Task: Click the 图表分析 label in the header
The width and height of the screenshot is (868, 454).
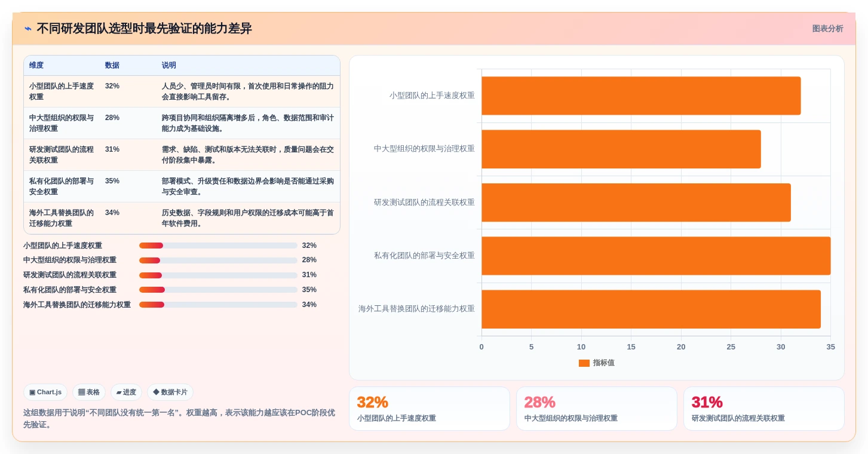Action: (x=827, y=29)
